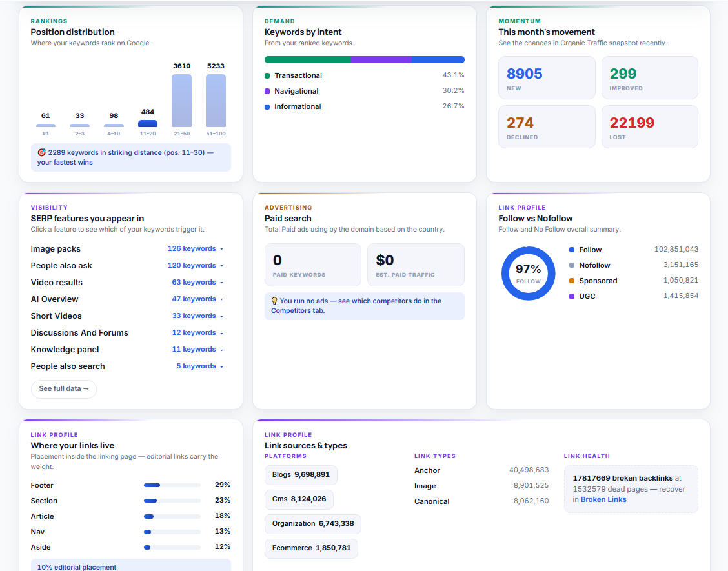This screenshot has height=571, width=728.
Task: Click the highlighted 11–20 position bar
Action: point(148,123)
